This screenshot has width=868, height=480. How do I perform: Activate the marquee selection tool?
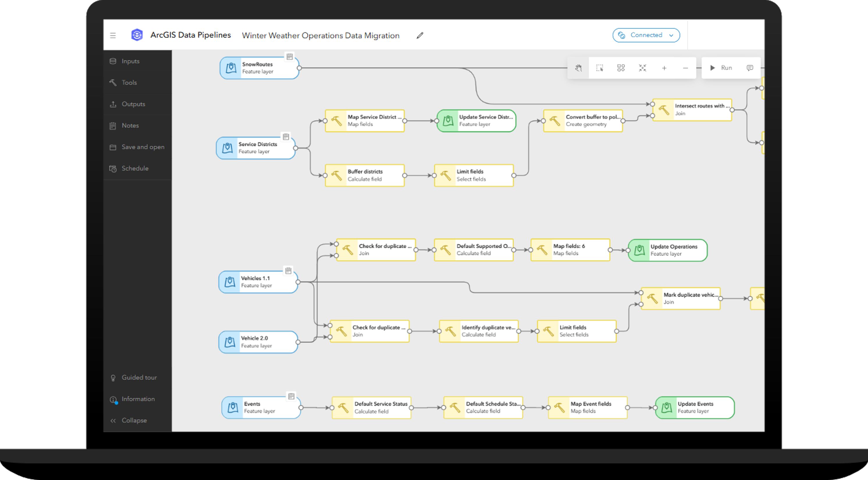pos(599,68)
